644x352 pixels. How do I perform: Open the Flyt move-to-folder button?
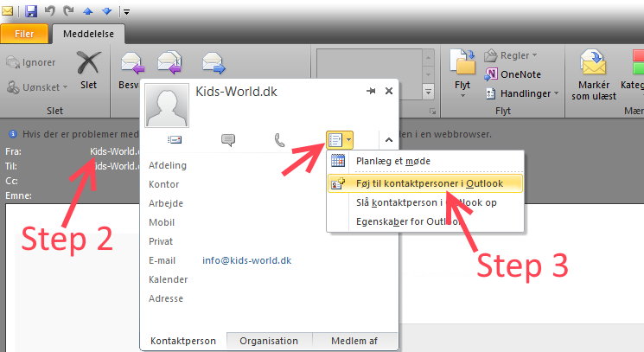pos(462,74)
